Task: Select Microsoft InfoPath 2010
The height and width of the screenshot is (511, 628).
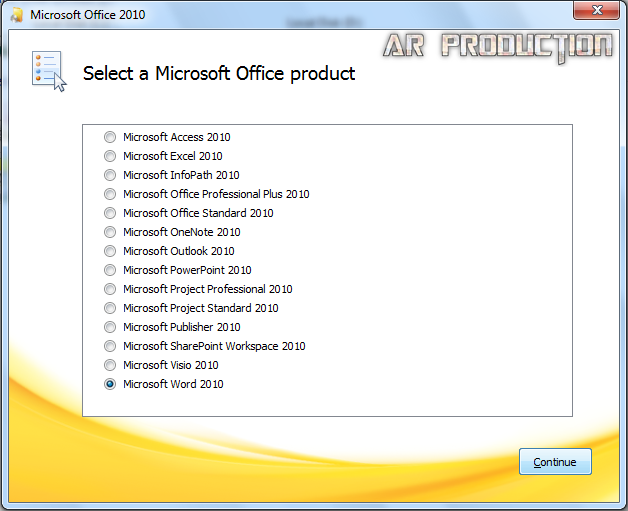Action: (x=109, y=175)
